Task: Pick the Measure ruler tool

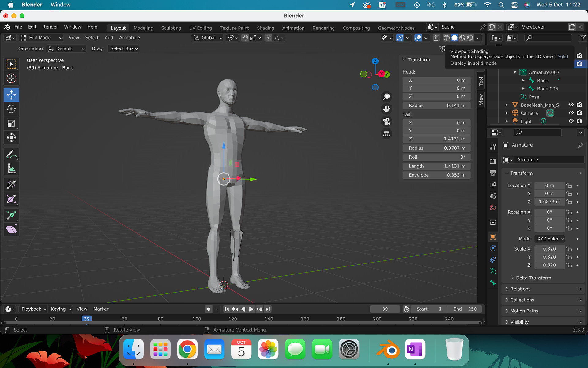Action: 11,169
